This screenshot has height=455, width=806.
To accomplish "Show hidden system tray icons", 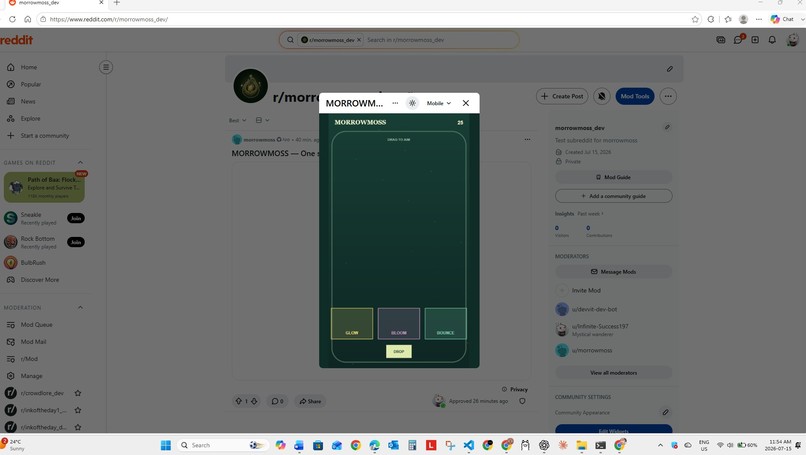I will coord(660,445).
